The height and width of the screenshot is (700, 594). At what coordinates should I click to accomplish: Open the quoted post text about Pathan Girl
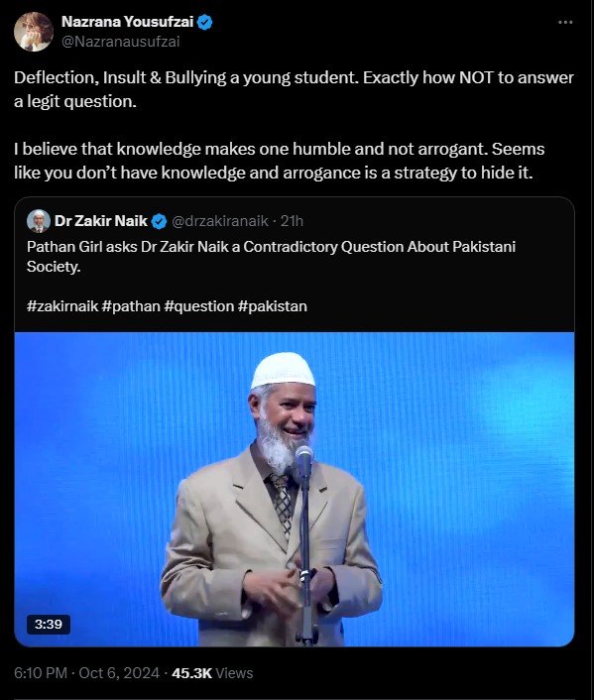click(x=271, y=257)
